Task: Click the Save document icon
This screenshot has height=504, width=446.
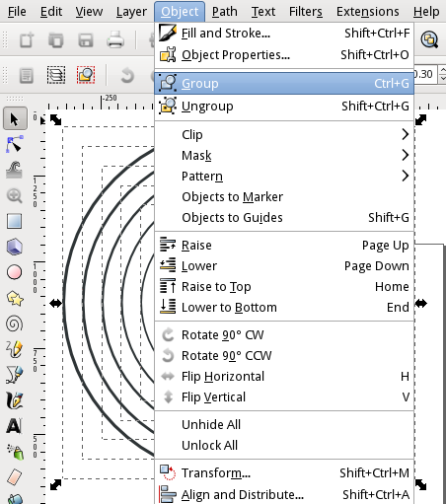Action: pos(86,40)
